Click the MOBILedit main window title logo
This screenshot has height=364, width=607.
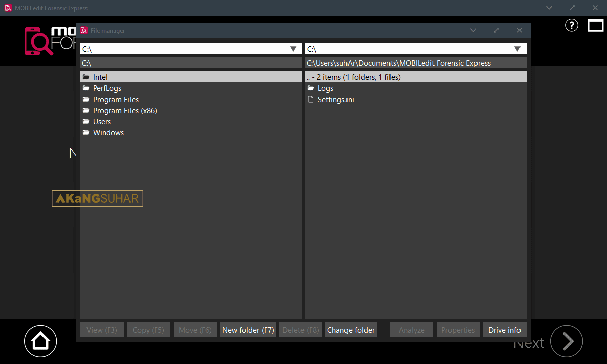coord(8,8)
